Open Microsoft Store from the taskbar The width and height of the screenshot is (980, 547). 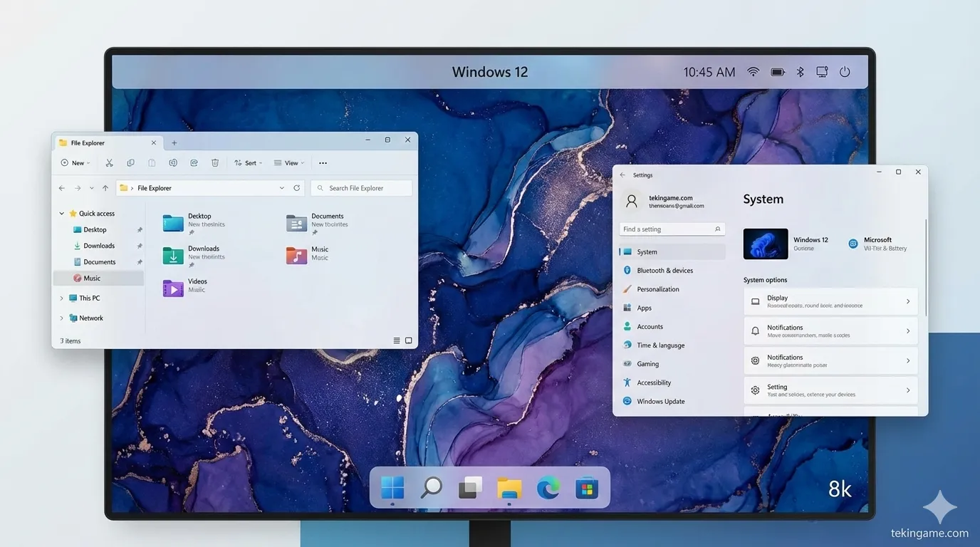587,489
